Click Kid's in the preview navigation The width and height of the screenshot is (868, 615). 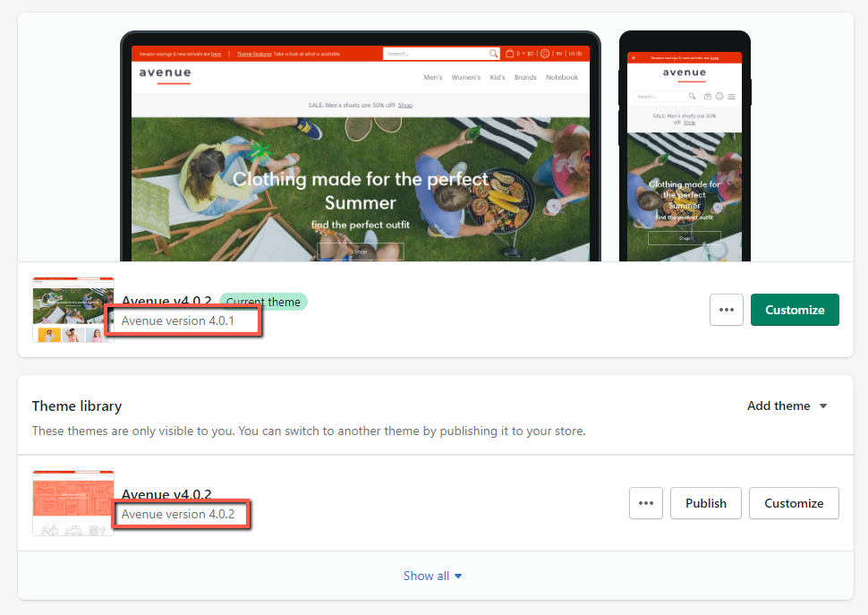point(498,78)
